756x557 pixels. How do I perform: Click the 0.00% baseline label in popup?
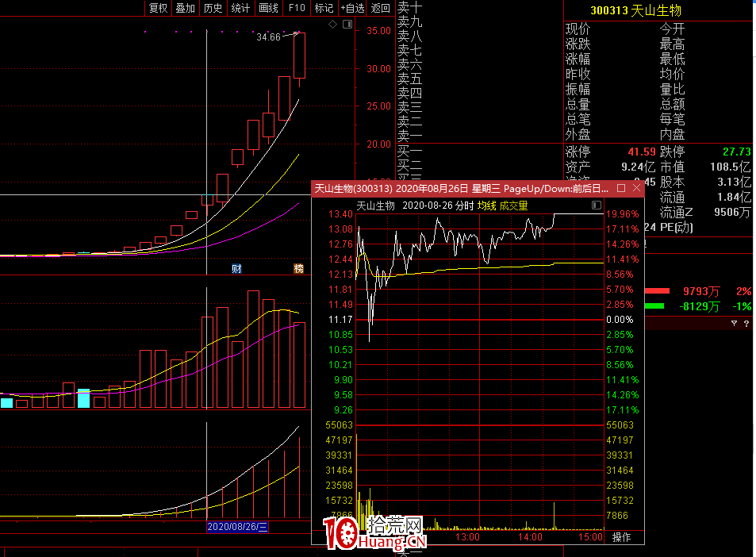(620, 320)
